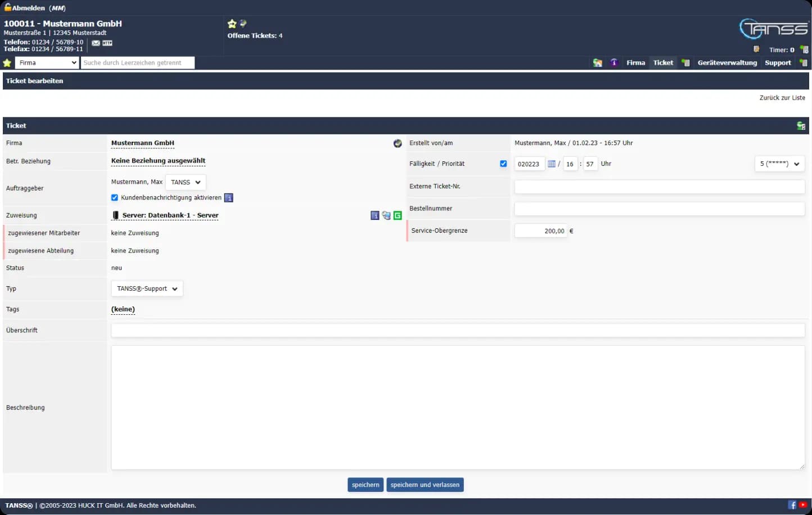Viewport: 812px width, 515px height.
Task: Open the Support menu in the navigation bar
Action: tap(778, 62)
